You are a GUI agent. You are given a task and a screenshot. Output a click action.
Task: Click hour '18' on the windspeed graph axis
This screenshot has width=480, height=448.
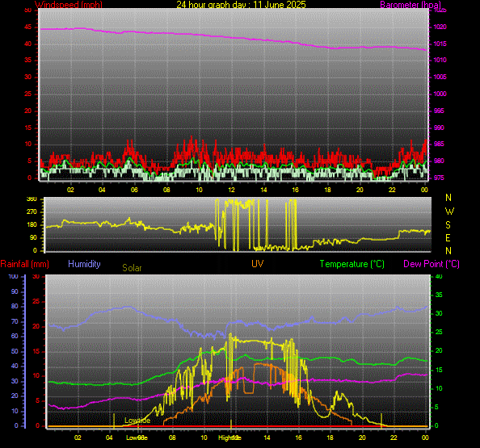click(x=327, y=190)
